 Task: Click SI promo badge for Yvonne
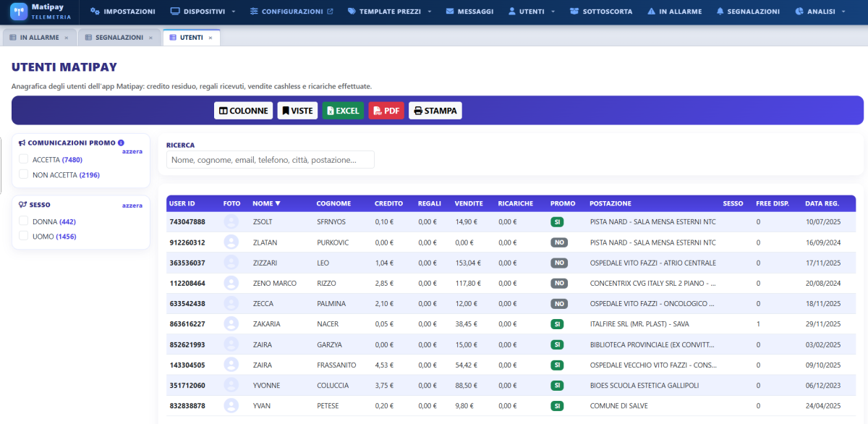[557, 385]
